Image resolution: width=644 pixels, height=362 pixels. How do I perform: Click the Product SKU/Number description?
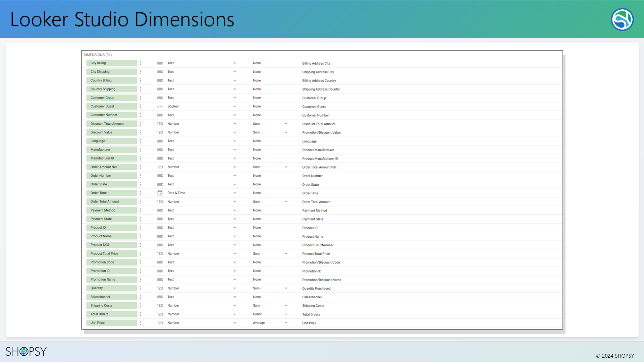tap(318, 245)
